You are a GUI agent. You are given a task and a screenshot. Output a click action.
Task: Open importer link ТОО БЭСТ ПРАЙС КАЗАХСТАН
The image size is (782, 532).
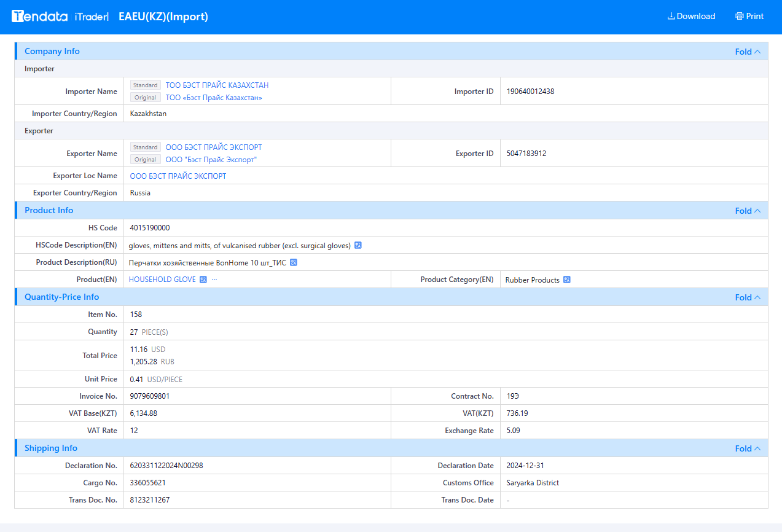[x=217, y=85]
